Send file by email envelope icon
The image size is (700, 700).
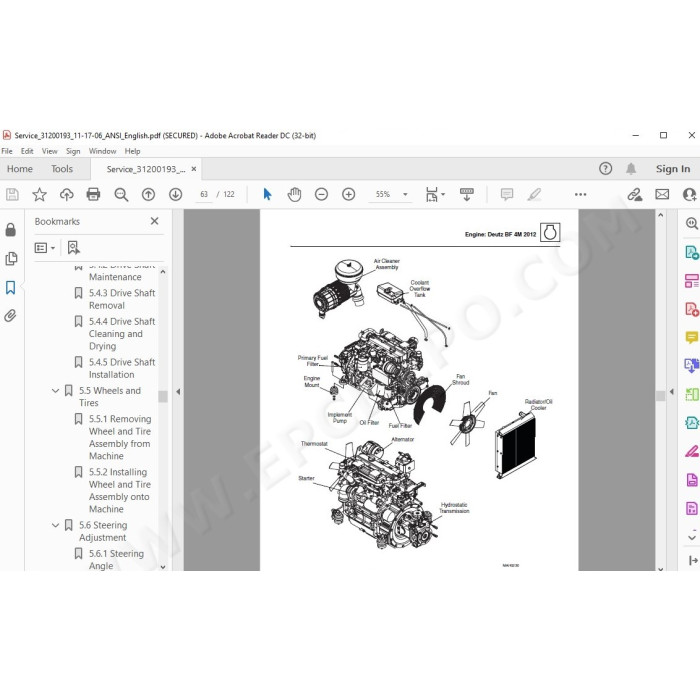pos(662,194)
